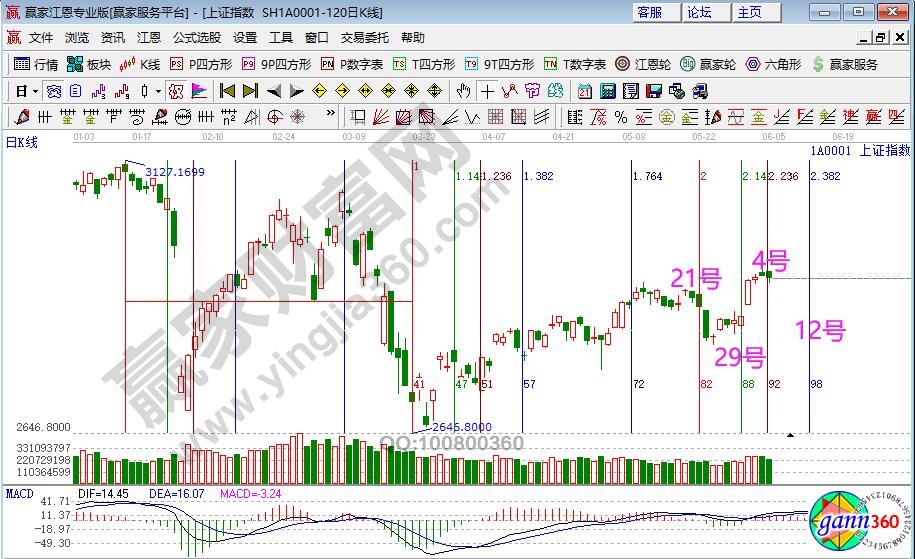Jump to first bar using skip-to-start icon
This screenshot has height=559, width=915.
pyautogui.click(x=227, y=90)
